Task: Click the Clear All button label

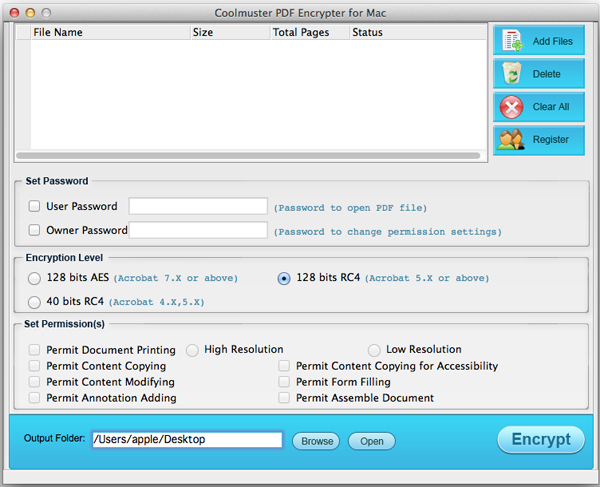Action: click(551, 107)
